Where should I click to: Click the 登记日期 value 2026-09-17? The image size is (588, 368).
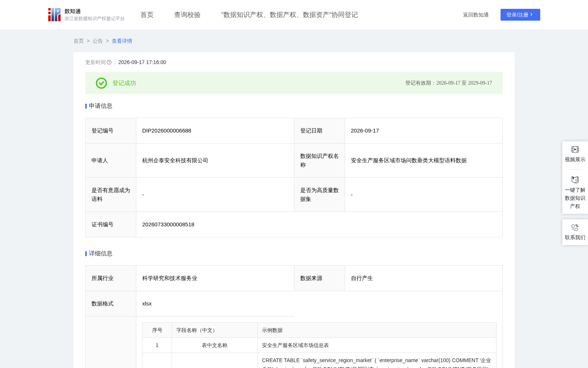point(365,131)
